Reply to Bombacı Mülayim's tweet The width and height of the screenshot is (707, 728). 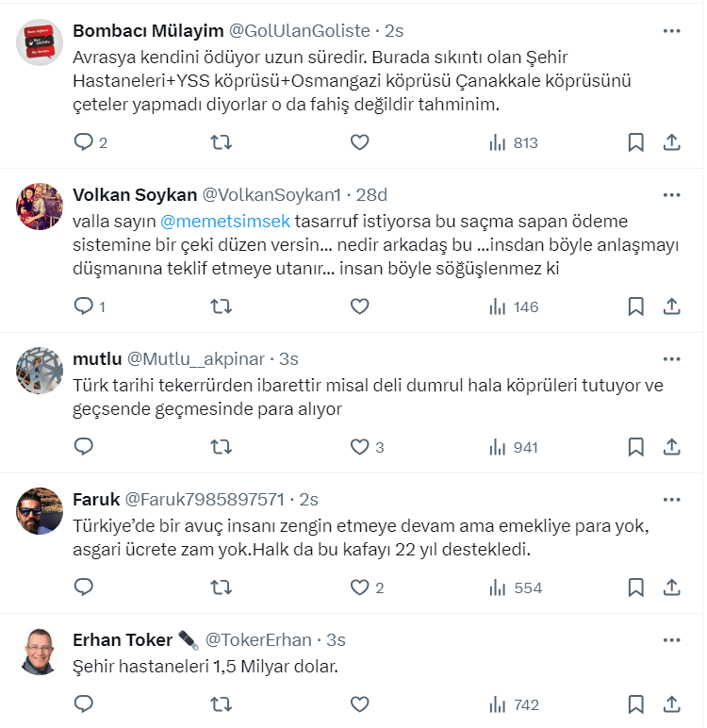[x=84, y=142]
